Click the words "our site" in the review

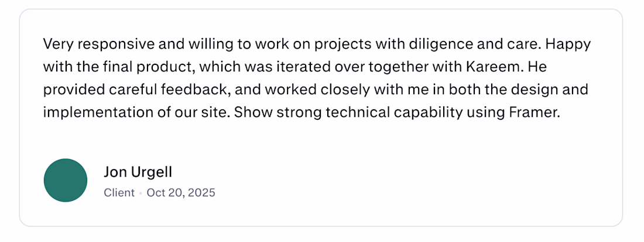click(207, 113)
